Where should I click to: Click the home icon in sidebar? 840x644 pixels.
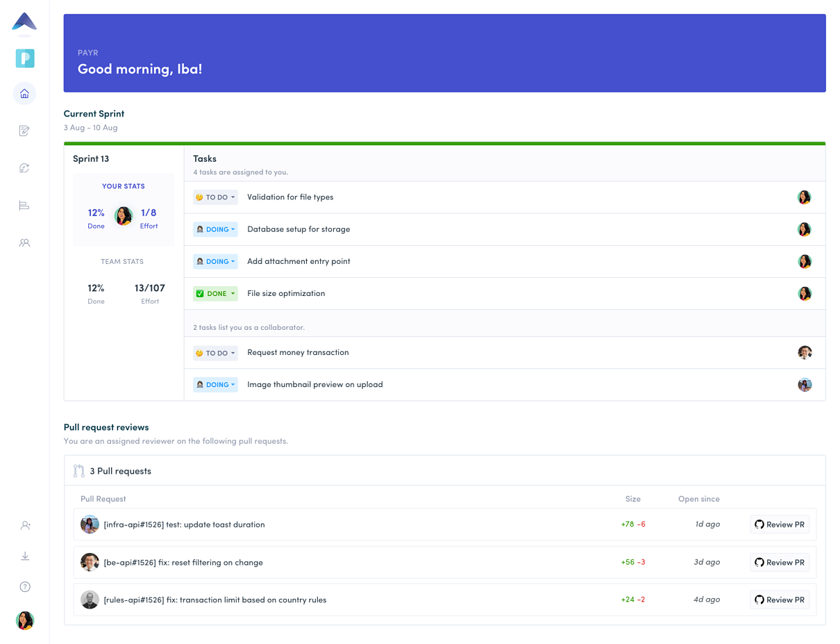24,94
